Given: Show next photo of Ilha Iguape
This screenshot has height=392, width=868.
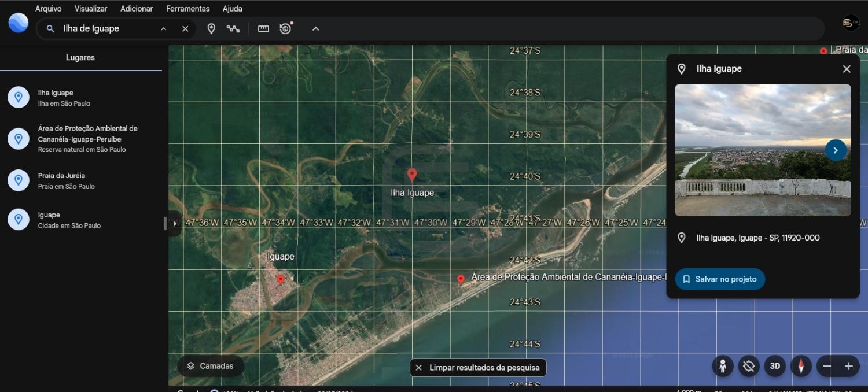Looking at the screenshot, I should point(835,150).
